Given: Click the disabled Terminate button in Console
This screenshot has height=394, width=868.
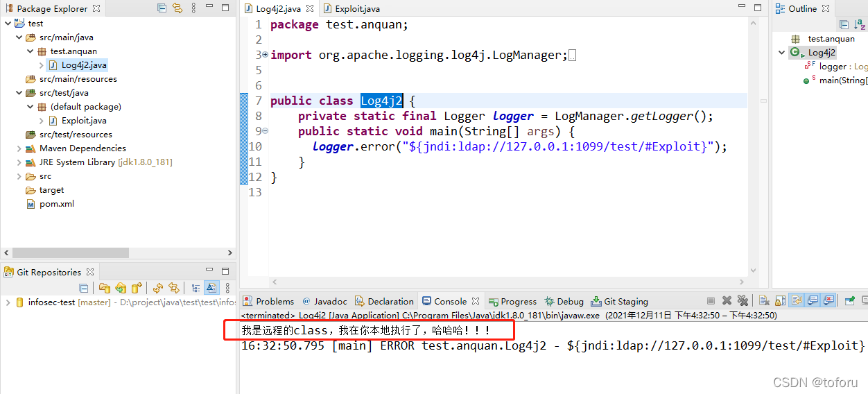Looking at the screenshot, I should (711, 301).
